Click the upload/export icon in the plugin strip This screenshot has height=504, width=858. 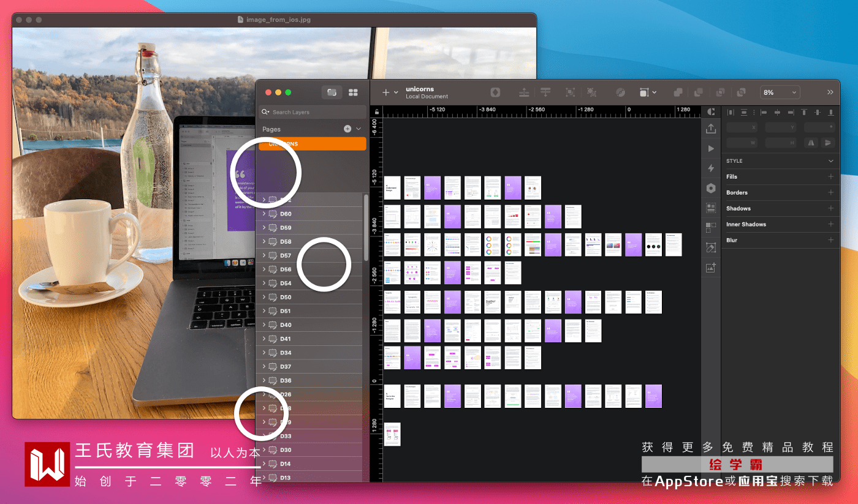click(x=711, y=129)
